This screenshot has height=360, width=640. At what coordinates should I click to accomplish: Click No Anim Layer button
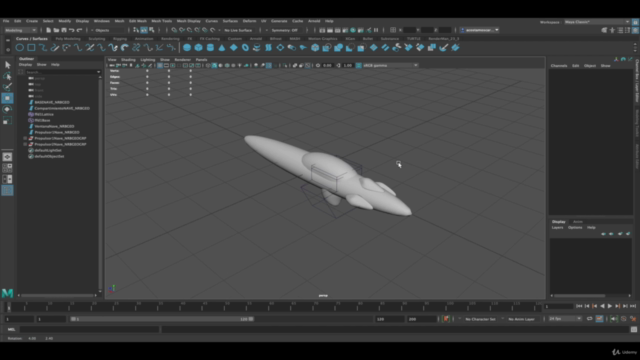(522, 319)
